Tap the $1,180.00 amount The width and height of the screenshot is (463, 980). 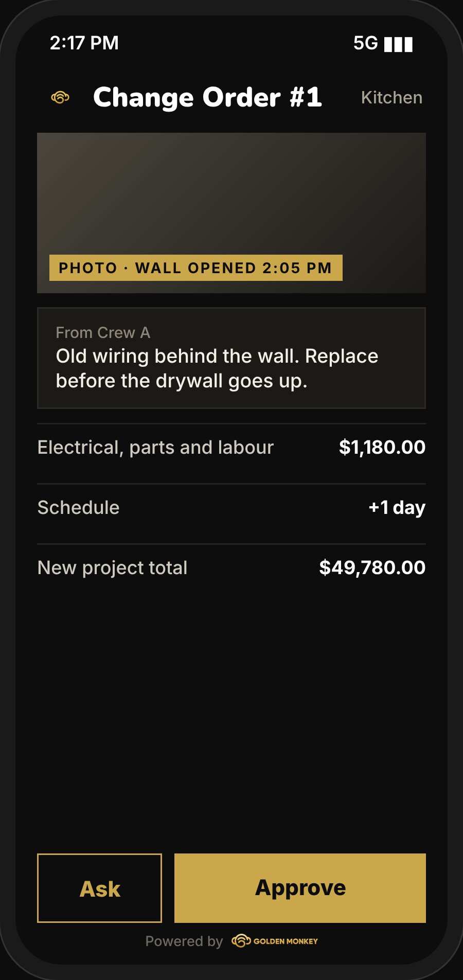tap(382, 447)
